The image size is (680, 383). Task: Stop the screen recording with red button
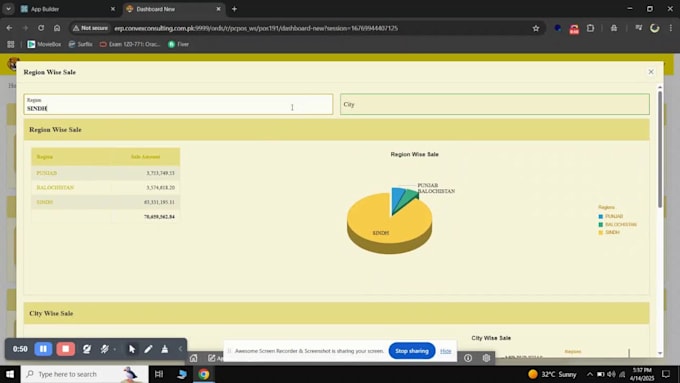[65, 349]
